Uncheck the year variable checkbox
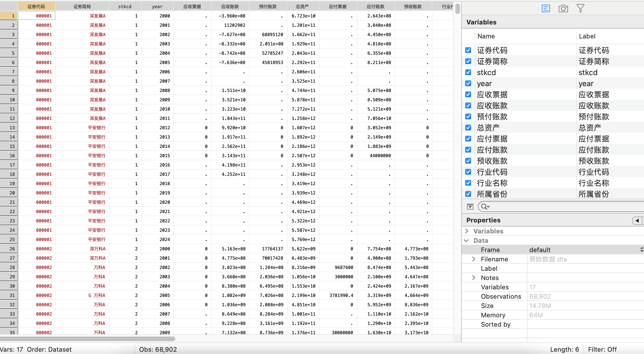Viewport: 644px width, 354px height. pyautogui.click(x=468, y=83)
